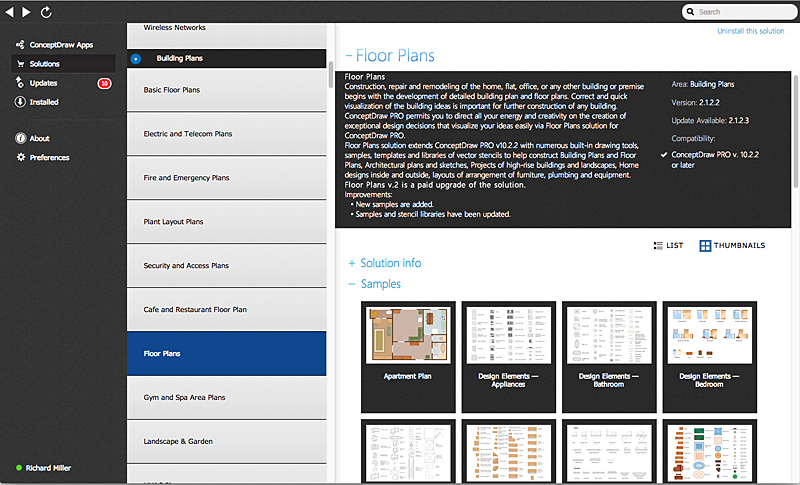The image size is (800, 485).
Task: Click the Solutions cart icon
Action: 20,64
